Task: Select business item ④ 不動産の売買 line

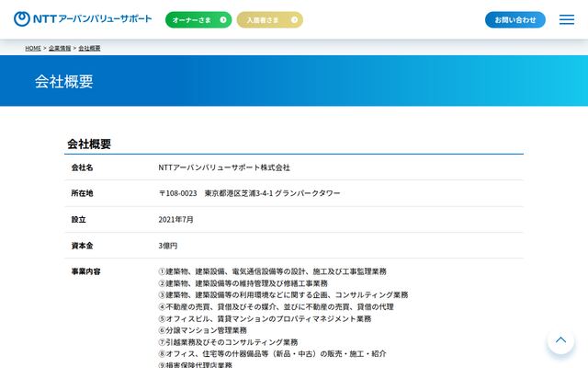Action: tap(276, 306)
